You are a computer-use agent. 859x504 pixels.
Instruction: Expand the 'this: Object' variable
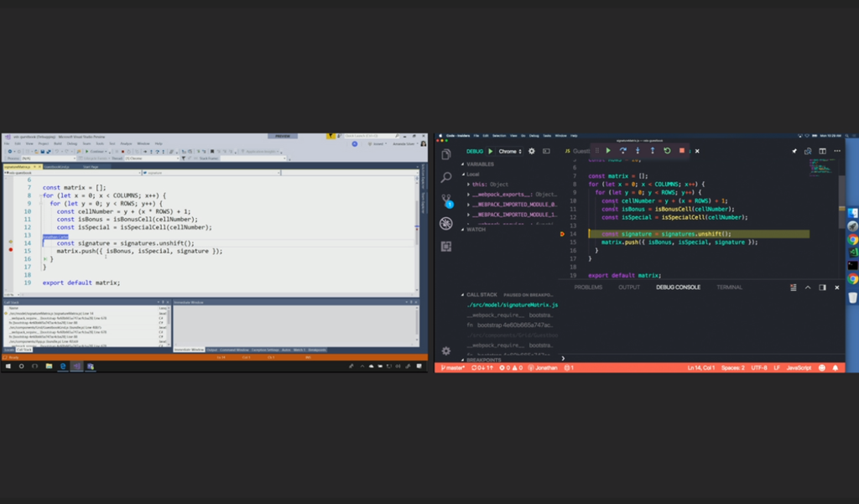coord(469,184)
